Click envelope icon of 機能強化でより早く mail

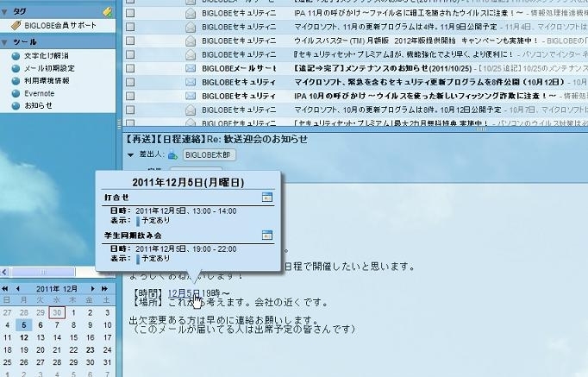coord(191,54)
